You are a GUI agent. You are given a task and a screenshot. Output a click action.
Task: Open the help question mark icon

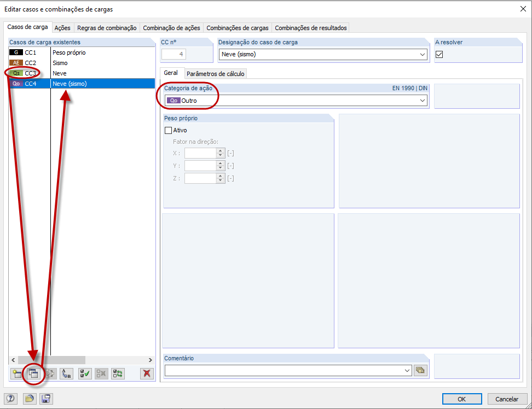[x=10, y=399]
